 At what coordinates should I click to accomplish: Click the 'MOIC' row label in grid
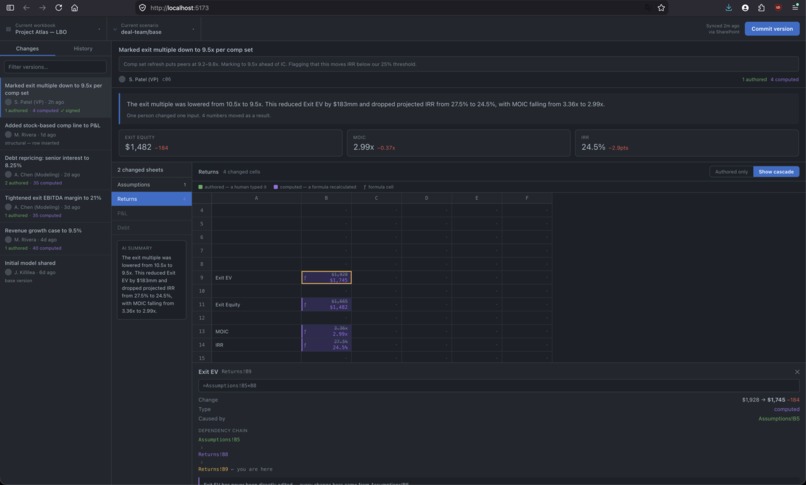point(256,331)
